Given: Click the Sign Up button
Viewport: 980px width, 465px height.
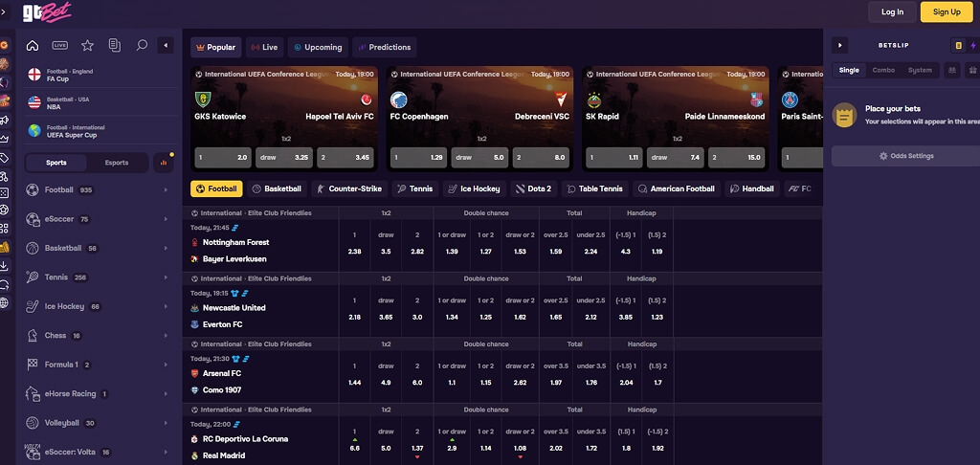Looking at the screenshot, I should (947, 11).
